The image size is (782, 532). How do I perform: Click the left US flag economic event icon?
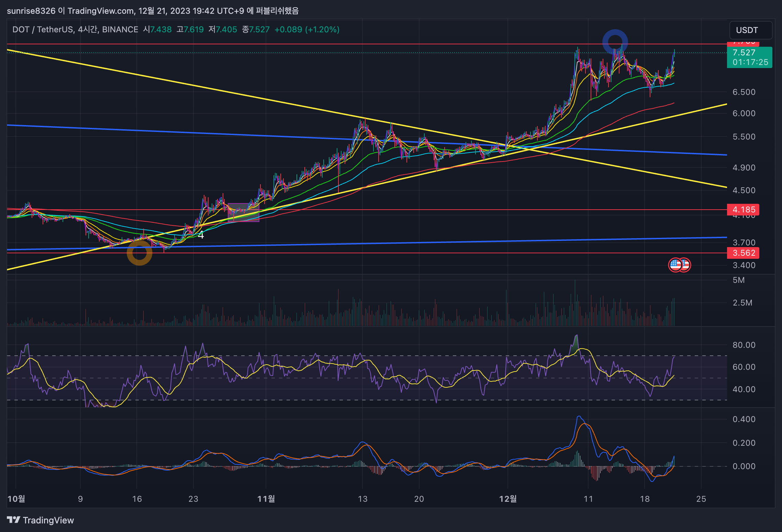point(675,265)
